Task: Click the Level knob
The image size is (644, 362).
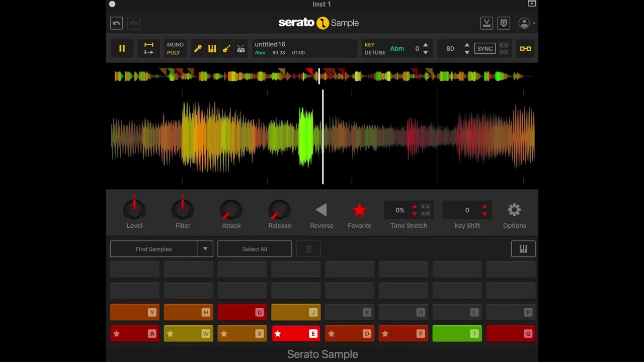Action: [x=134, y=210]
